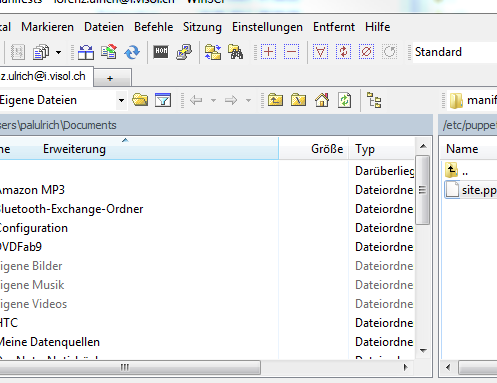The width and height of the screenshot is (497, 383).
Task: Select the Eigene Videos folder
Action: click(33, 304)
